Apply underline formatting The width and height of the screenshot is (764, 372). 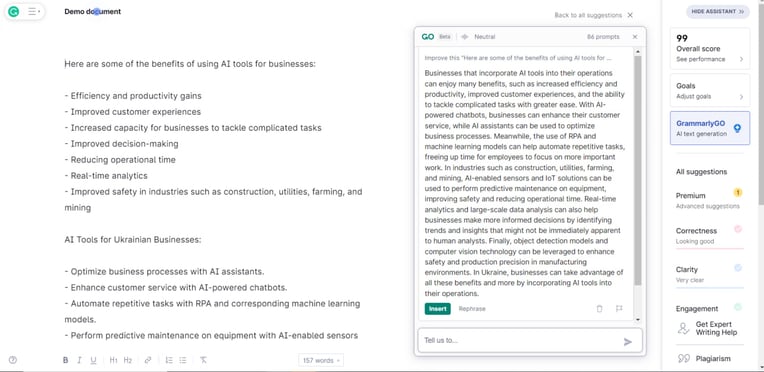click(93, 360)
